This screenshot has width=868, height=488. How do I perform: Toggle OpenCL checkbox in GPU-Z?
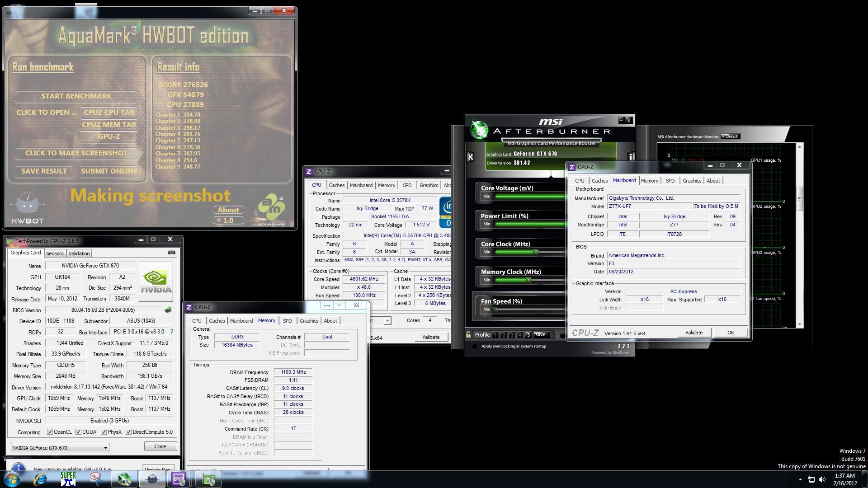tap(50, 432)
